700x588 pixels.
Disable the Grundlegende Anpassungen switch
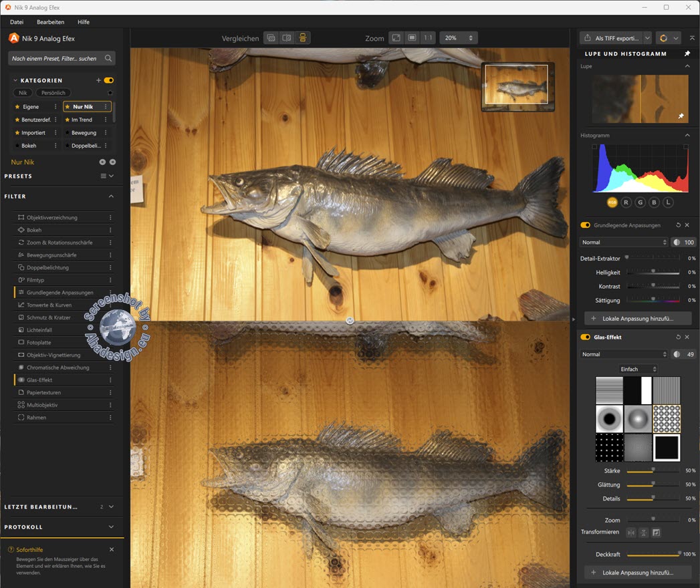[586, 225]
